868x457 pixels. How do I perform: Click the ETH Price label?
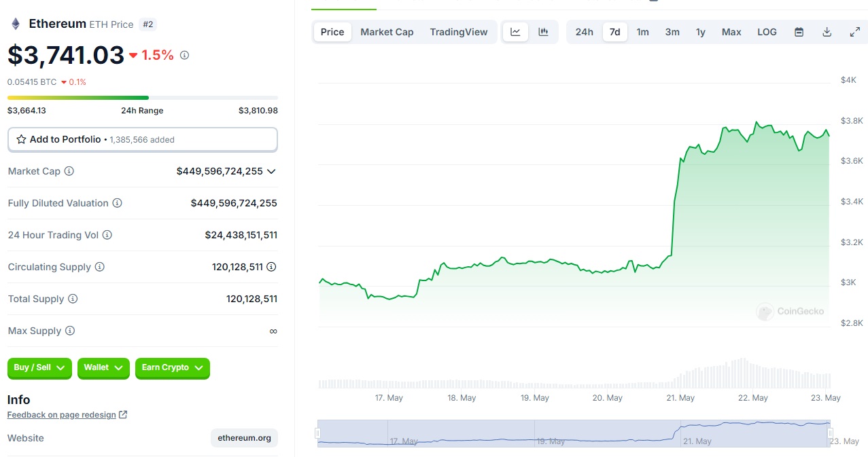pyautogui.click(x=111, y=24)
